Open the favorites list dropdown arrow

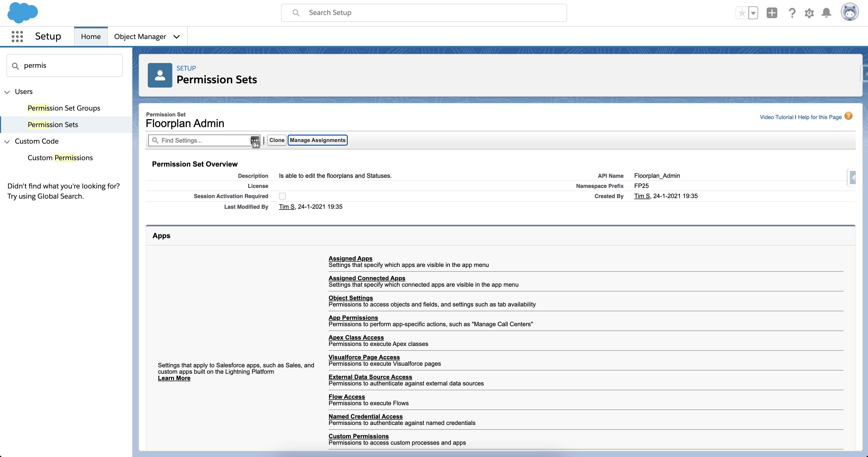(753, 13)
